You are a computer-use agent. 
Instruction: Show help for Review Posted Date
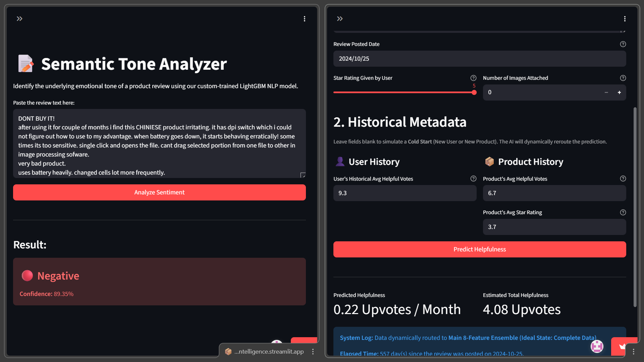tap(623, 44)
